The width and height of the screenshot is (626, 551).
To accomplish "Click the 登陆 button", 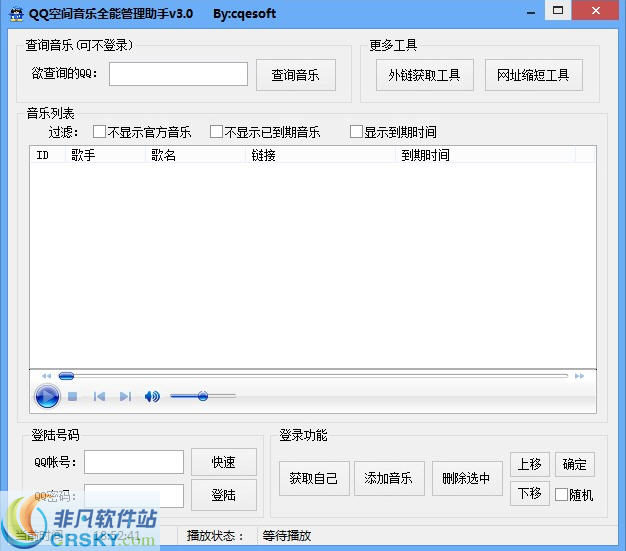I will point(224,495).
